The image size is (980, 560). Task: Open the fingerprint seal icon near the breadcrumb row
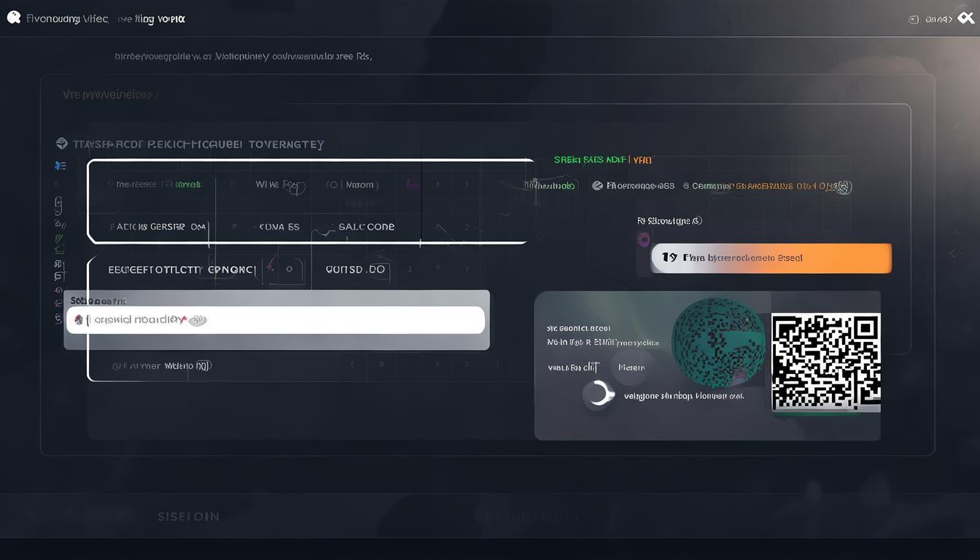(844, 187)
